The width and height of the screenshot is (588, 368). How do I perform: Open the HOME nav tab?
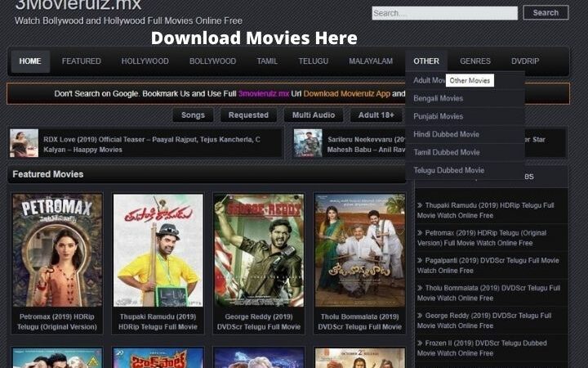[30, 61]
